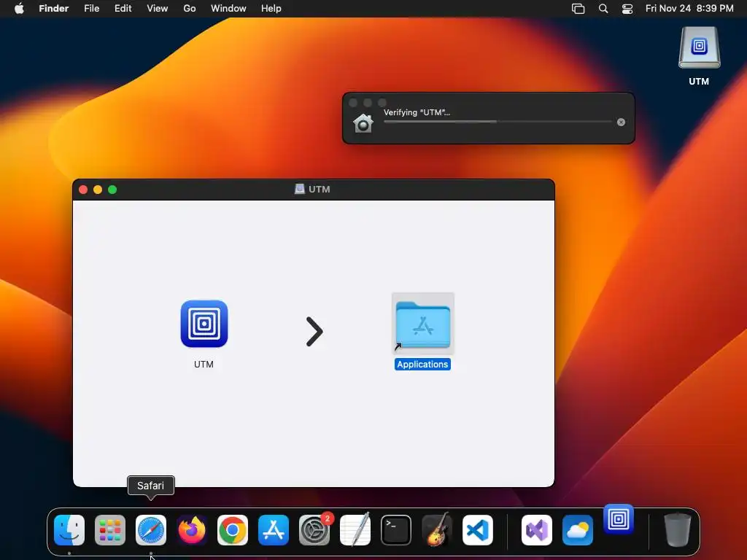Image resolution: width=747 pixels, height=560 pixels.
Task: Open the Apple menu
Action: pyautogui.click(x=19, y=8)
